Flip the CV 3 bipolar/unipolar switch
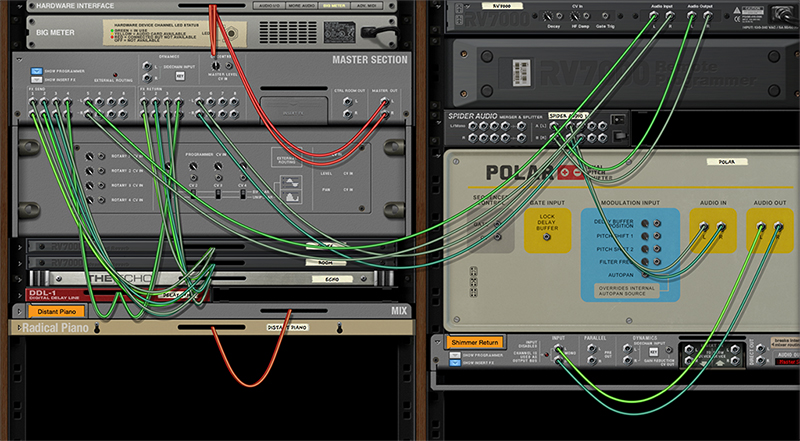This screenshot has width=800, height=441. click(x=218, y=194)
